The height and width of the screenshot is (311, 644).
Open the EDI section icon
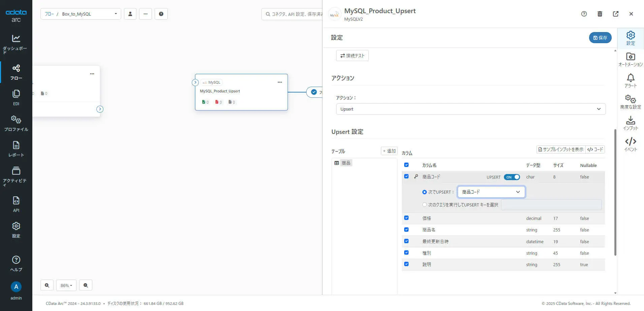coord(16,97)
